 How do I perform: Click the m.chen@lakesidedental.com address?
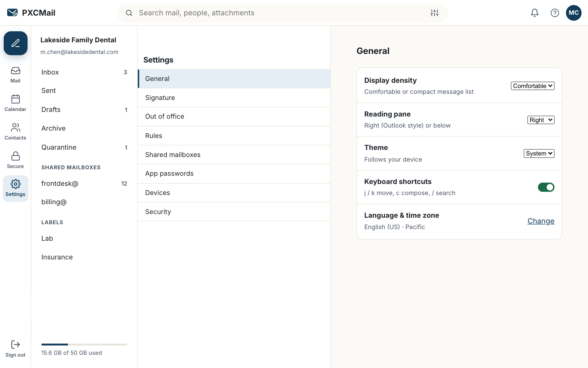click(x=79, y=52)
